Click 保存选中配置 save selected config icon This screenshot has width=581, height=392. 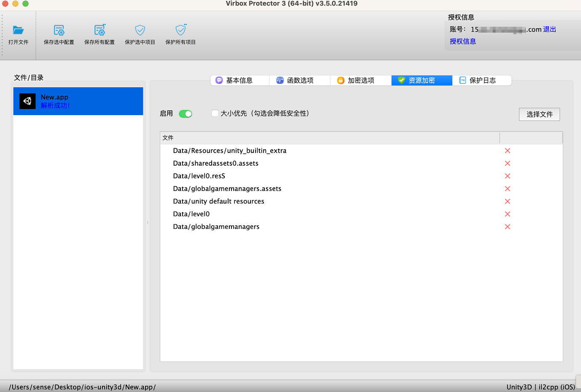coord(59,30)
